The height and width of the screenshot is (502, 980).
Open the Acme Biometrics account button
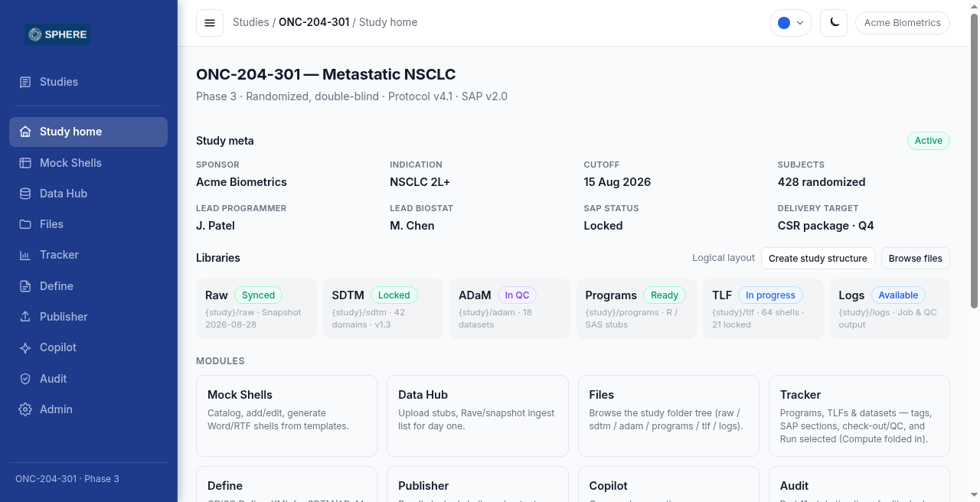coord(903,23)
